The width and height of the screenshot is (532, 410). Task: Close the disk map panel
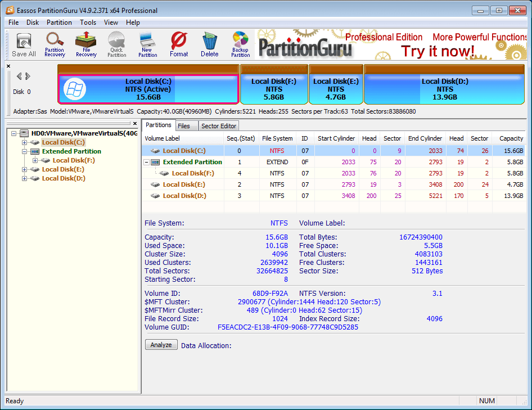8,66
